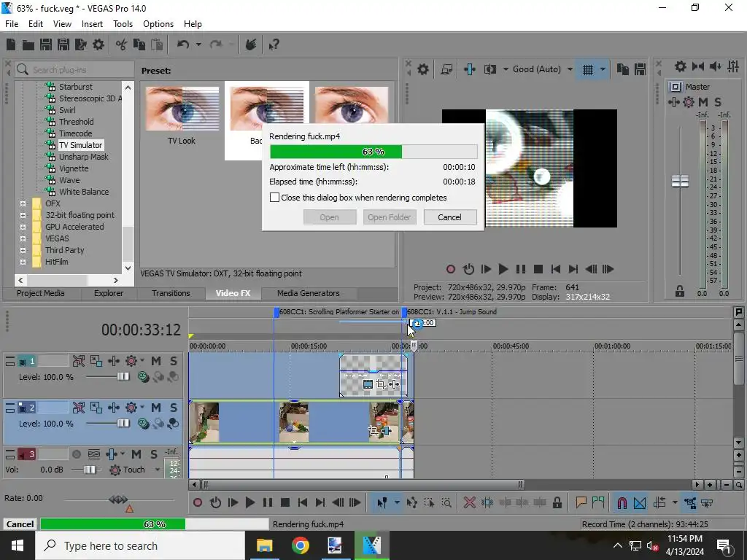Mute video track 2
Screen dimensions: 747x560
point(156,408)
